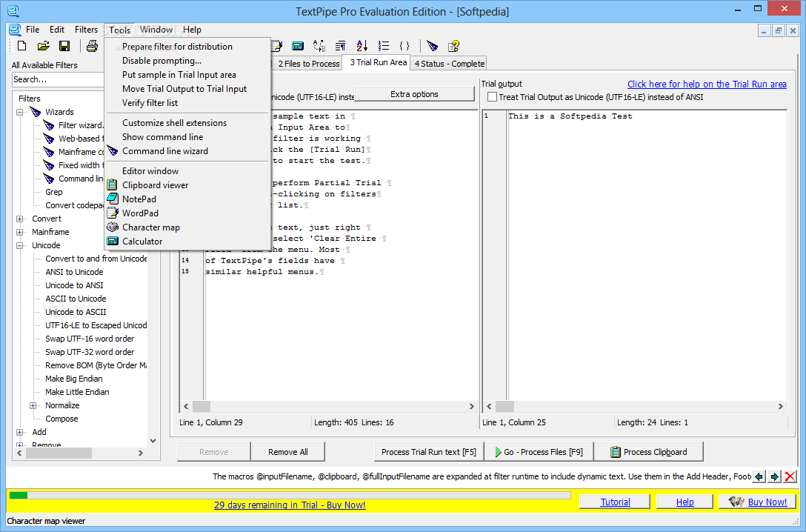
Task: Click the filter wizard toolbar icon
Action: (433, 46)
